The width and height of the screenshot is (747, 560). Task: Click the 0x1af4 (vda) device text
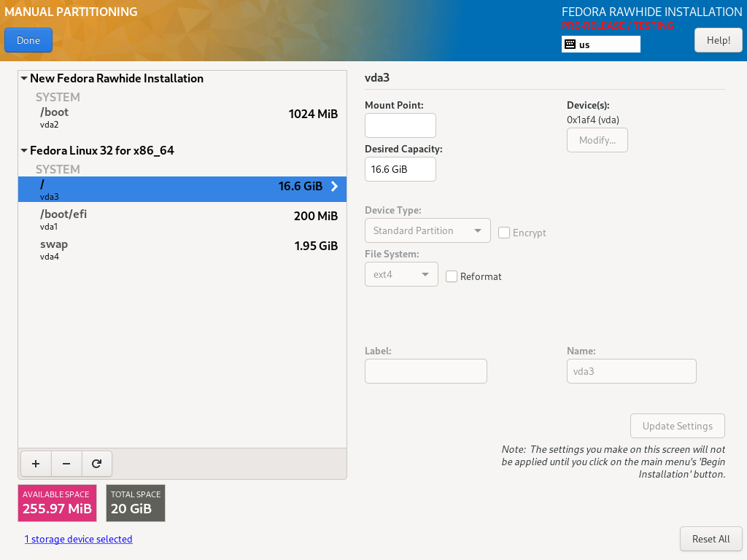click(x=592, y=120)
